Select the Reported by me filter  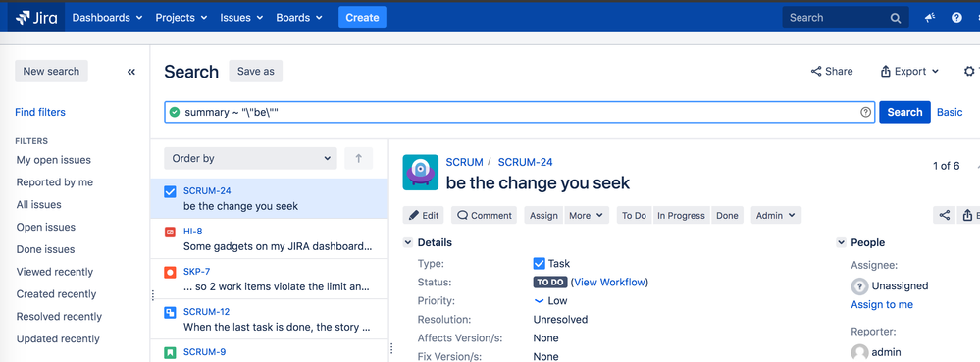tap(55, 182)
